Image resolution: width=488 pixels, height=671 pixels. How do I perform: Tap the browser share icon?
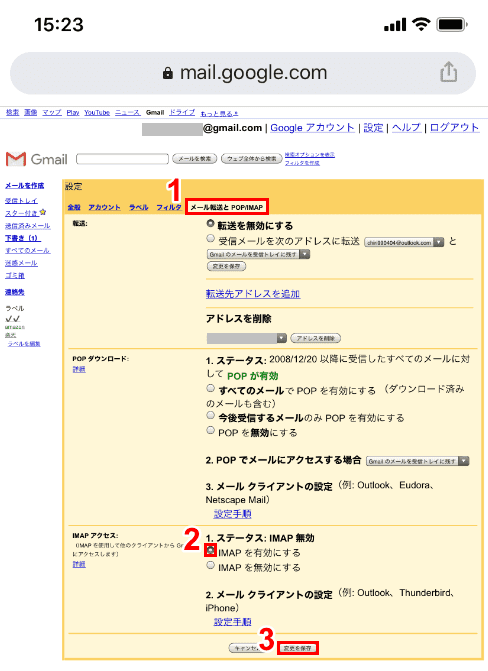point(448,72)
